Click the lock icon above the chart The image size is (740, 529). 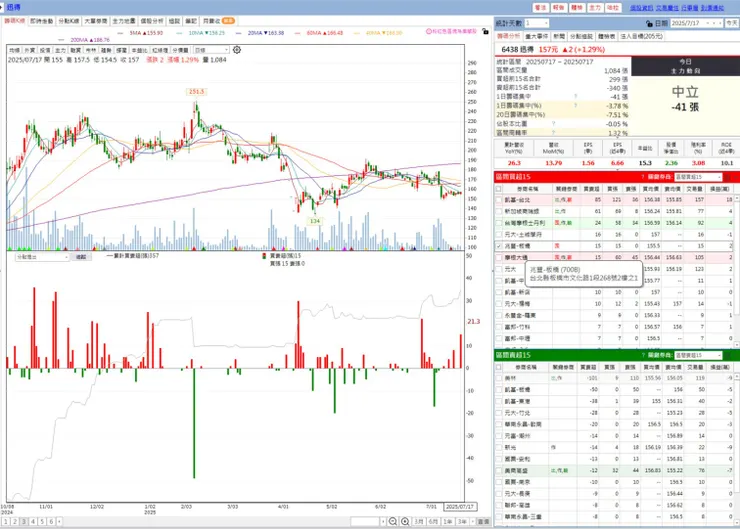point(485,32)
